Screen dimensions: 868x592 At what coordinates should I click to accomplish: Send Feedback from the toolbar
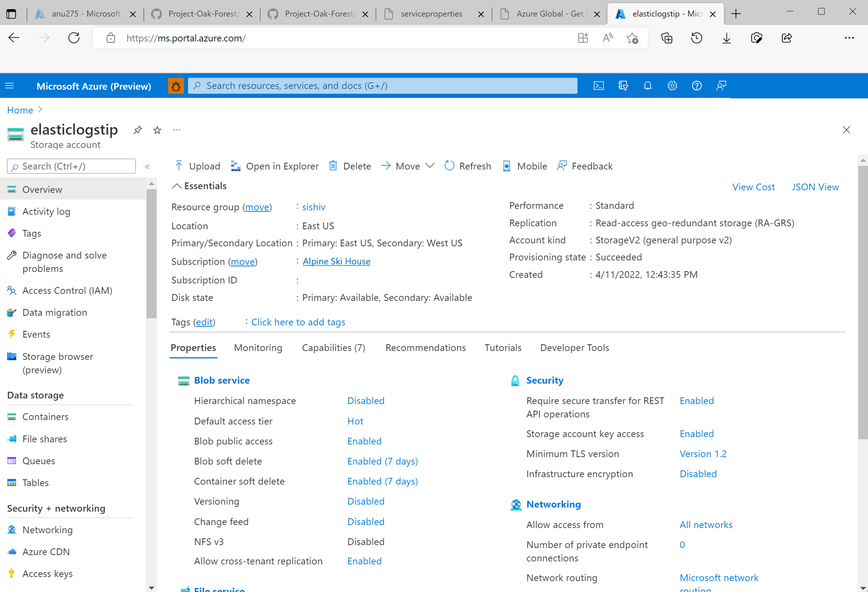tap(585, 166)
